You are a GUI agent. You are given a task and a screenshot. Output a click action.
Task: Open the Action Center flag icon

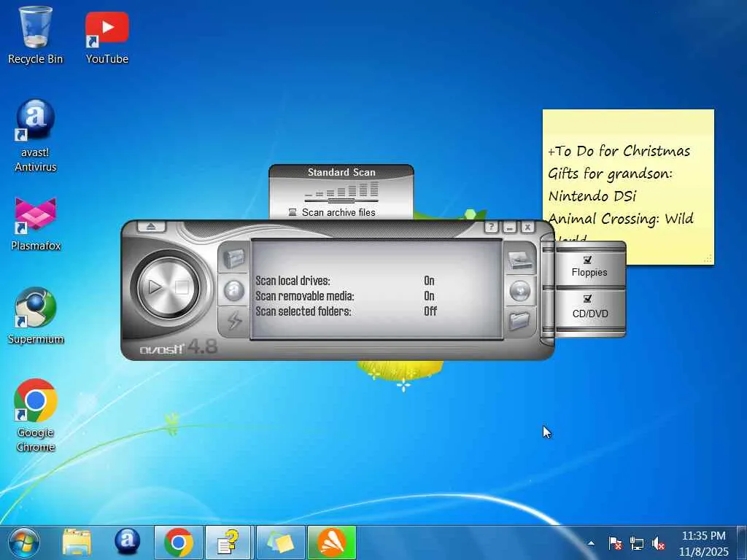pos(615,542)
